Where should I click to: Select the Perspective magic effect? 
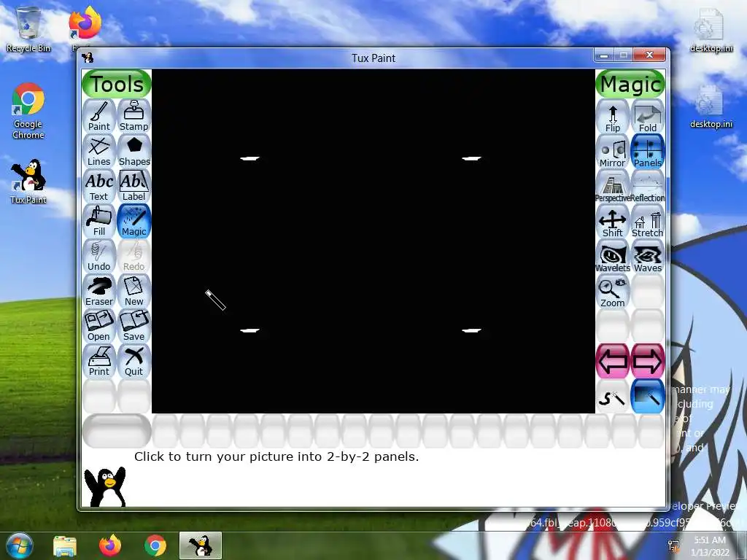click(613, 187)
